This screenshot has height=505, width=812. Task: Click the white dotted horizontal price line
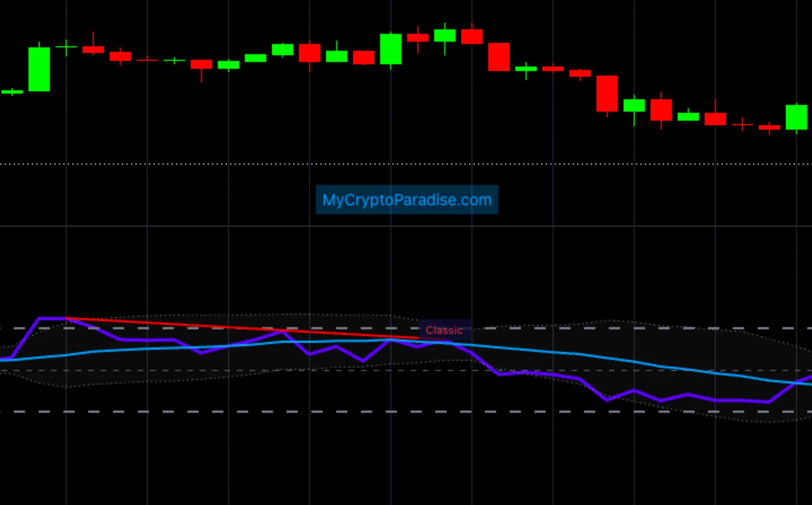(x=406, y=164)
